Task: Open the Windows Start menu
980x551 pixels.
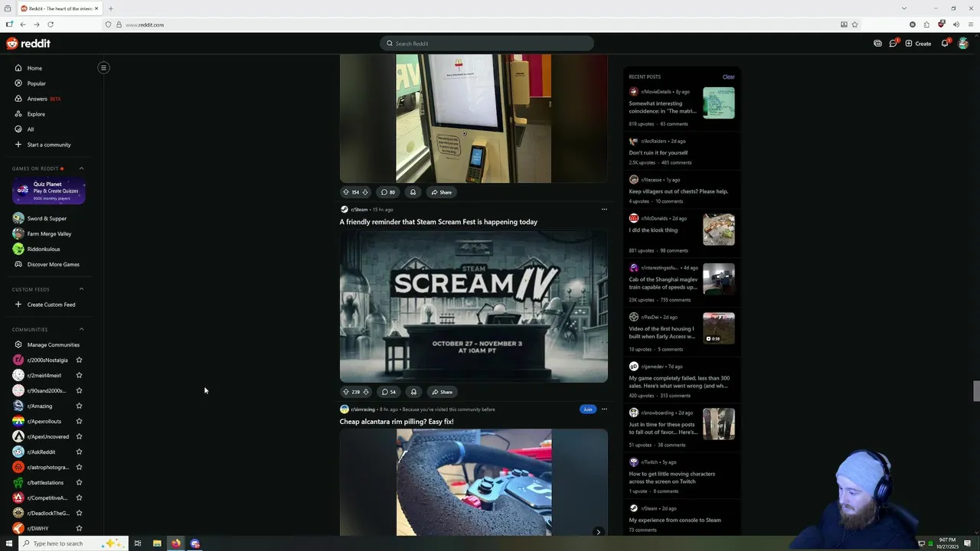Action: [8, 543]
